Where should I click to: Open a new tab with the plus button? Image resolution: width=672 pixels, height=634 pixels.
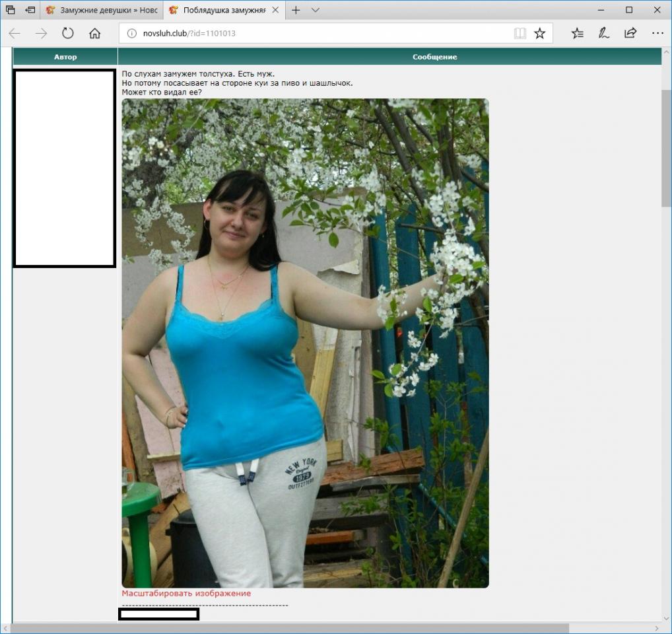296,10
